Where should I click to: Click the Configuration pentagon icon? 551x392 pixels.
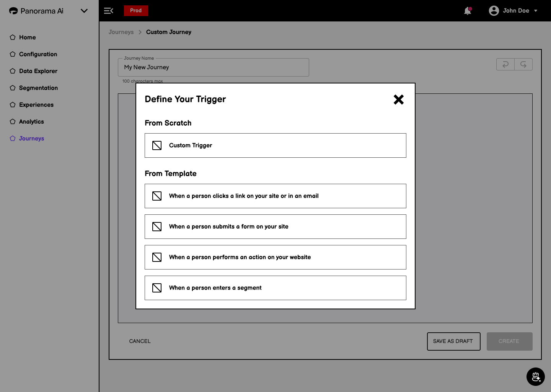click(13, 54)
